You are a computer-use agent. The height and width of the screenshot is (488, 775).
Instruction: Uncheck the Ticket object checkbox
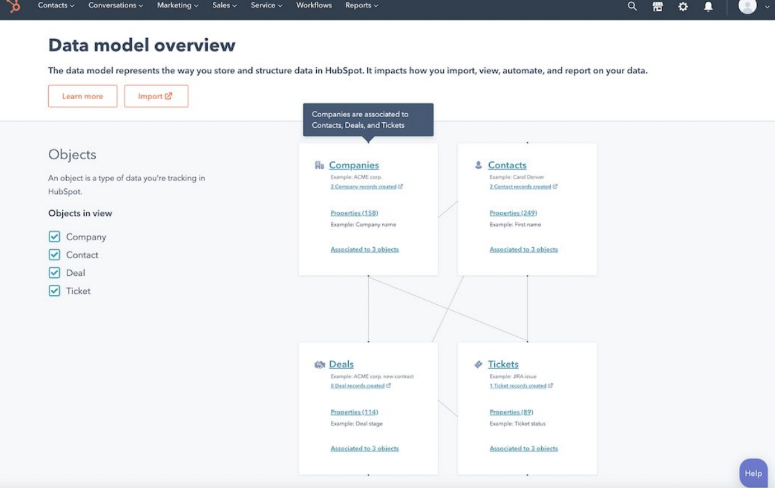click(x=54, y=291)
